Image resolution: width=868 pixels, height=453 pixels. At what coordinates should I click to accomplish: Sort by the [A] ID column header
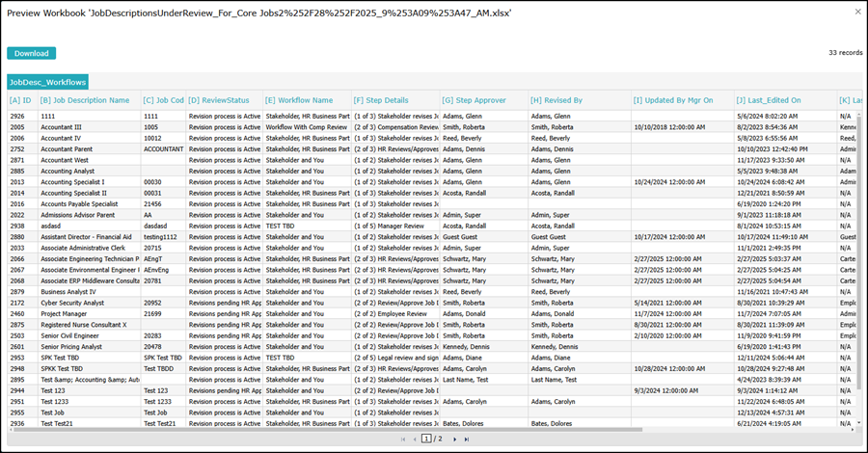pyautogui.click(x=20, y=100)
